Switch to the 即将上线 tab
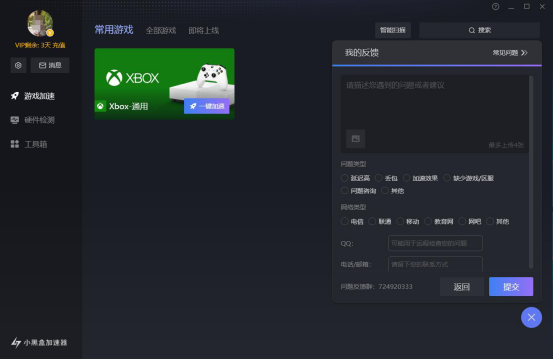Image resolution: width=553 pixels, height=360 pixels. [x=203, y=31]
